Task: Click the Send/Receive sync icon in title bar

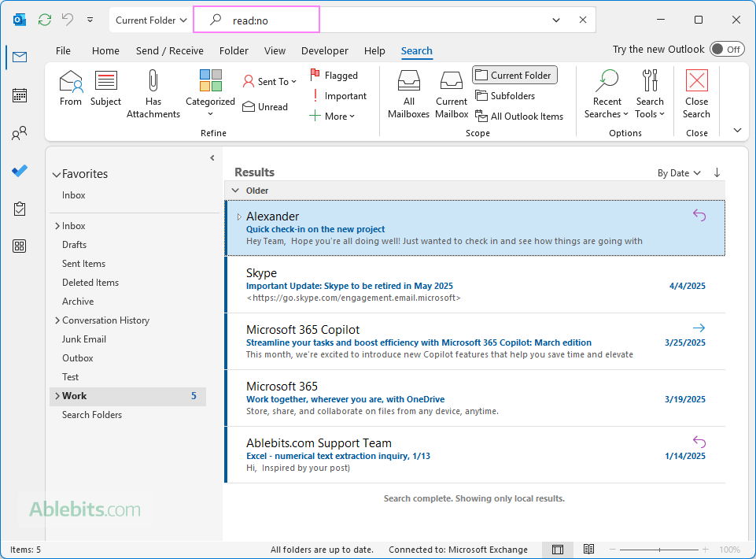Action: [45, 20]
